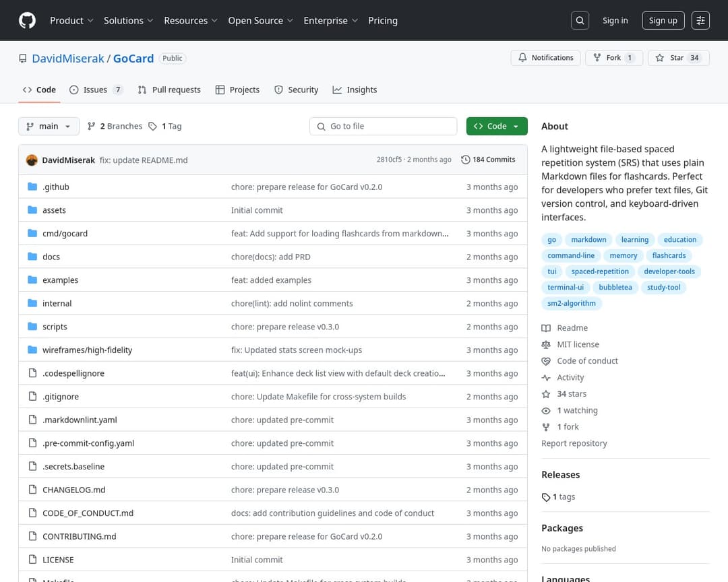The width and height of the screenshot is (728, 582).
Task: Click the 34 stars link
Action: pos(572,394)
